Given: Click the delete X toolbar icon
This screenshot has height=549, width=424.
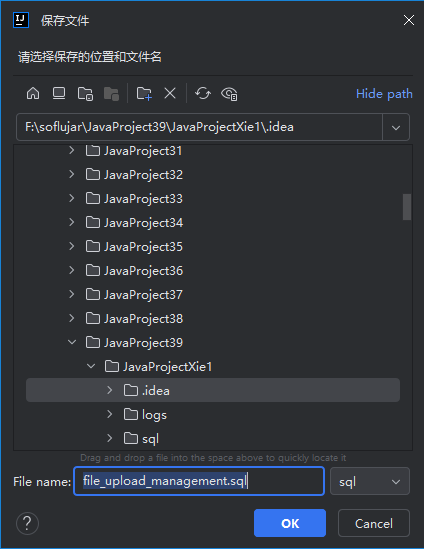Looking at the screenshot, I should tap(170, 93).
